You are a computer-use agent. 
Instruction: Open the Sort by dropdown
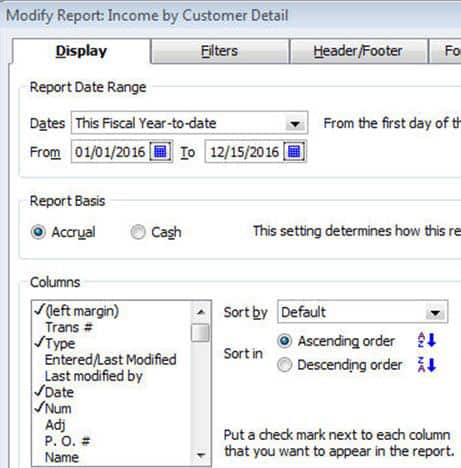click(x=435, y=313)
